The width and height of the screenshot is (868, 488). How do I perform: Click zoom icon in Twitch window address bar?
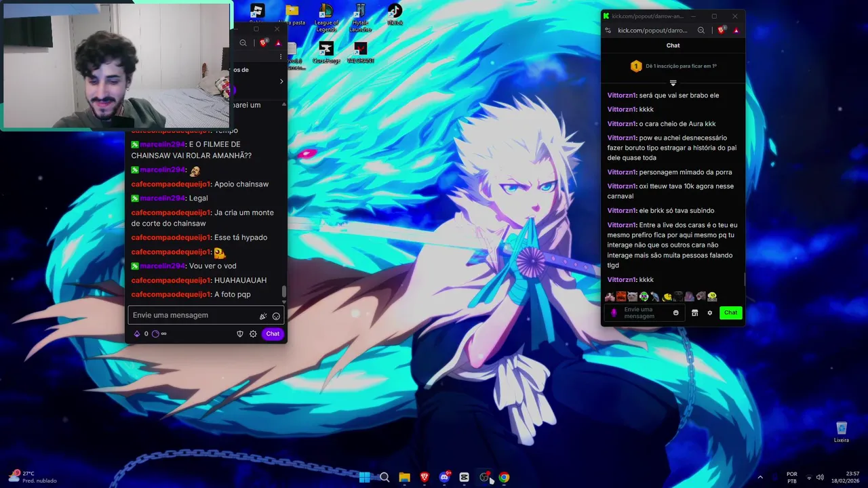click(243, 43)
